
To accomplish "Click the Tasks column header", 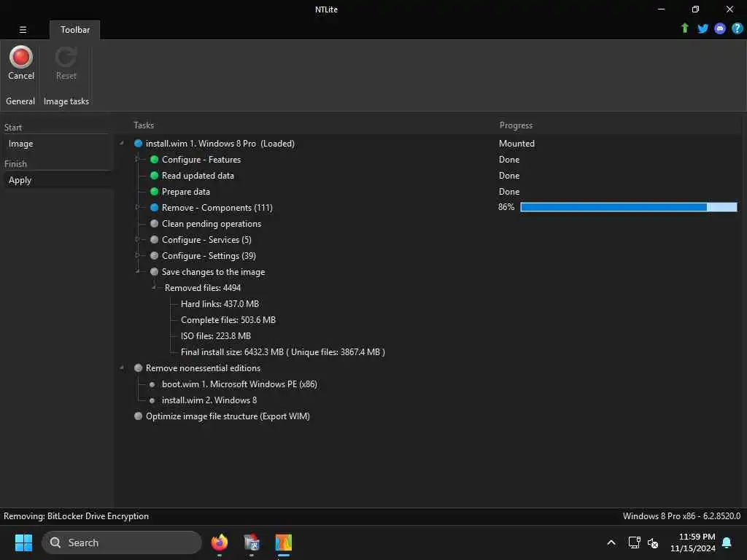I will (x=144, y=125).
